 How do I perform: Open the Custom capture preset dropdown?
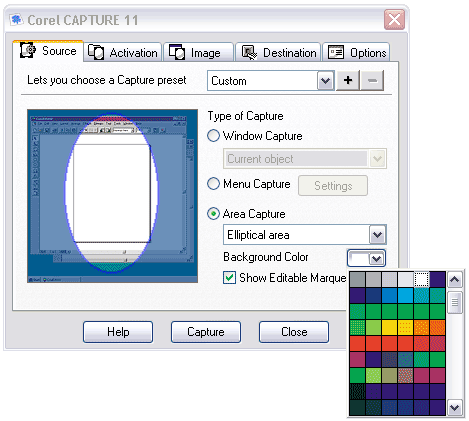[325, 81]
